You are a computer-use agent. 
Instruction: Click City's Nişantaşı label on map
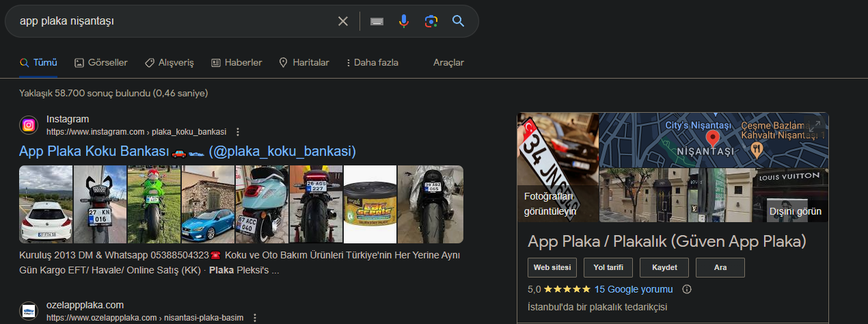coord(699,126)
